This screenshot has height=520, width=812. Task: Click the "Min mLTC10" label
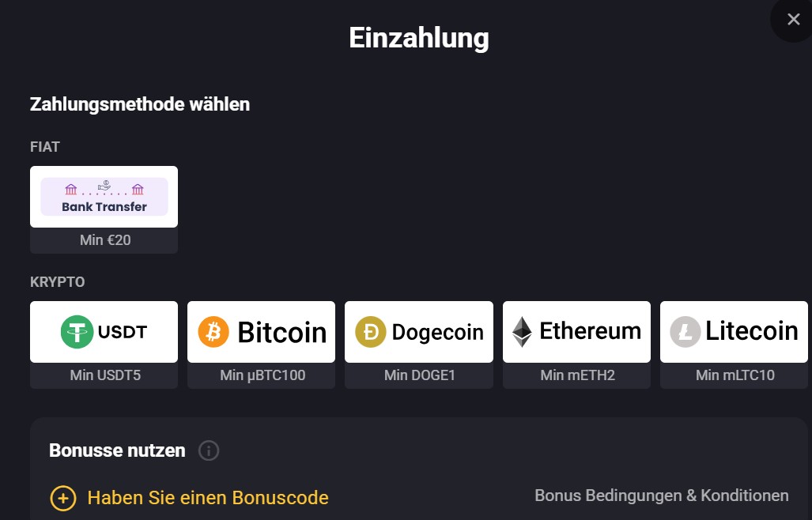[735, 375]
